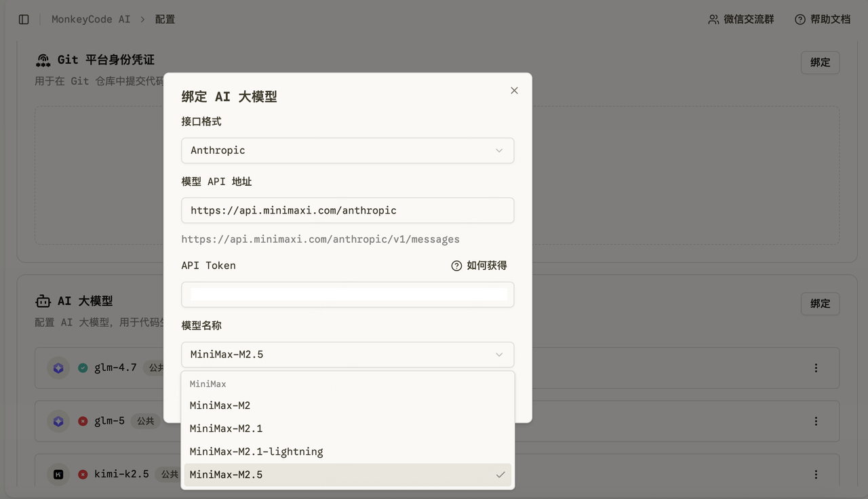Click the 模型 API 地址 URL field
The image size is (868, 499).
(347, 210)
